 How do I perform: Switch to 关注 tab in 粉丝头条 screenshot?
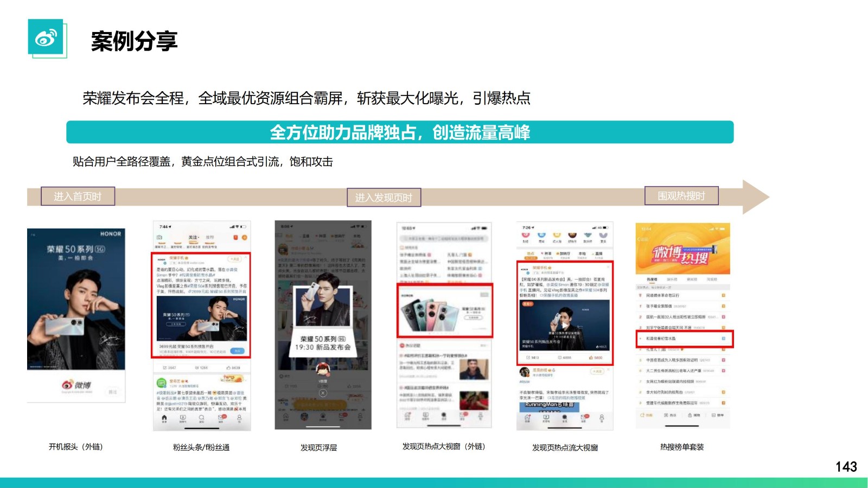click(x=193, y=238)
